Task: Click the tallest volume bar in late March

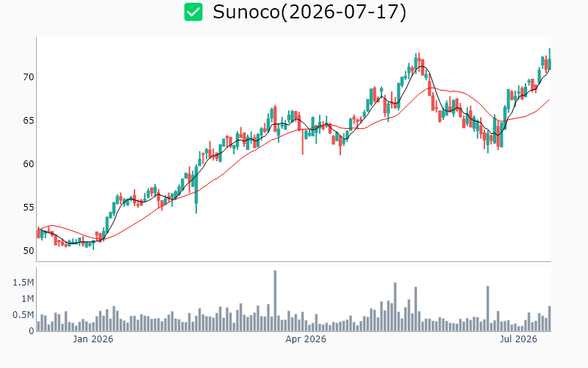Action: (275, 301)
